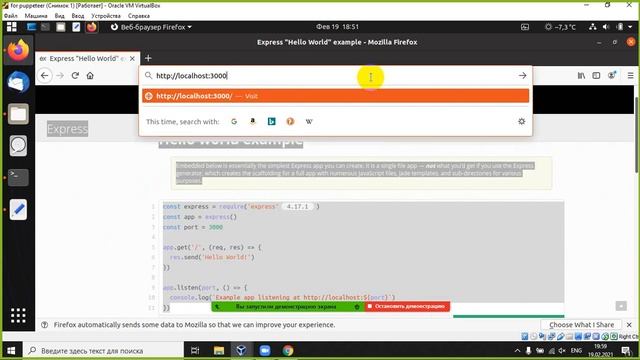Search this time with DuckDuckGo icon
Image resolution: width=640 pixels, height=360 pixels.
(x=290, y=122)
